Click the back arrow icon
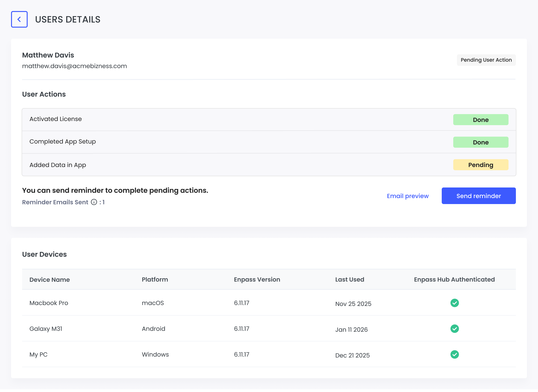 click(19, 20)
